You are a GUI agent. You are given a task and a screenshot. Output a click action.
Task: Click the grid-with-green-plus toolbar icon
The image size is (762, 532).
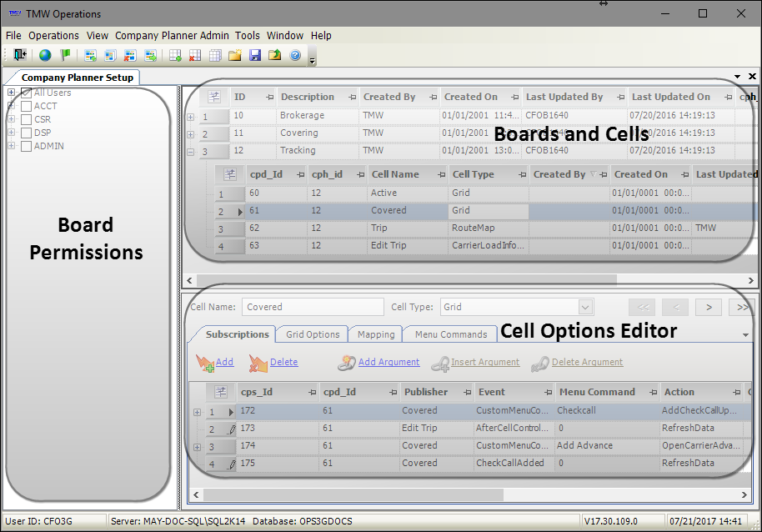tap(174, 56)
